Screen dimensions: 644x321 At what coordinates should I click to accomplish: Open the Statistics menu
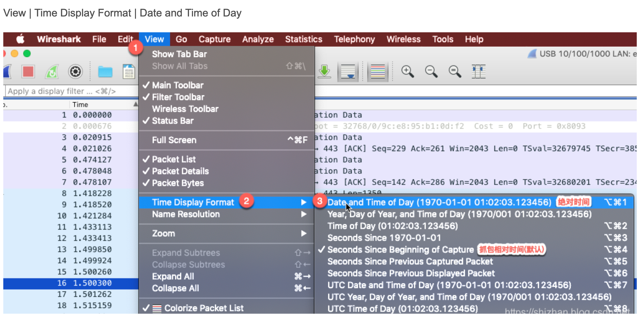[304, 39]
